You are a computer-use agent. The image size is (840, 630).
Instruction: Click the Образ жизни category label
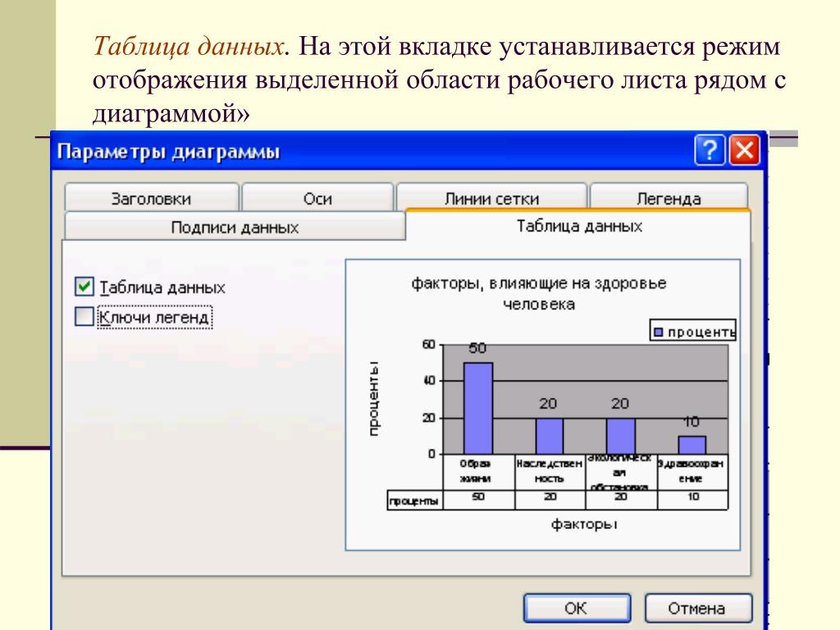pyautogui.click(x=475, y=471)
